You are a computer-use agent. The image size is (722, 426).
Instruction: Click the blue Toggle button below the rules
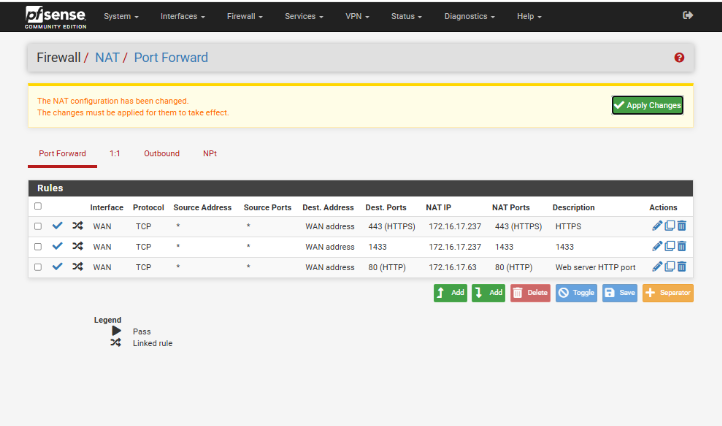click(575, 292)
